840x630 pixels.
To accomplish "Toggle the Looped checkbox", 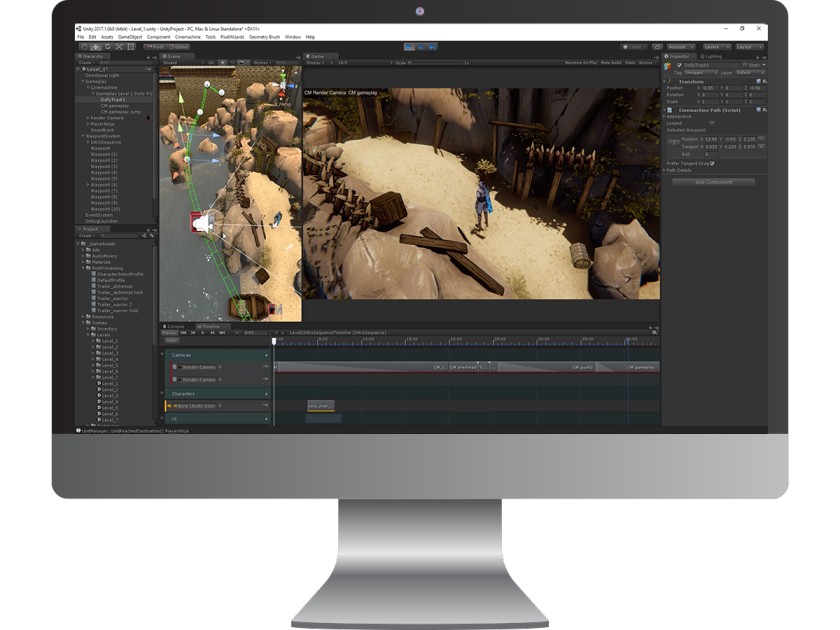I will pos(712,123).
